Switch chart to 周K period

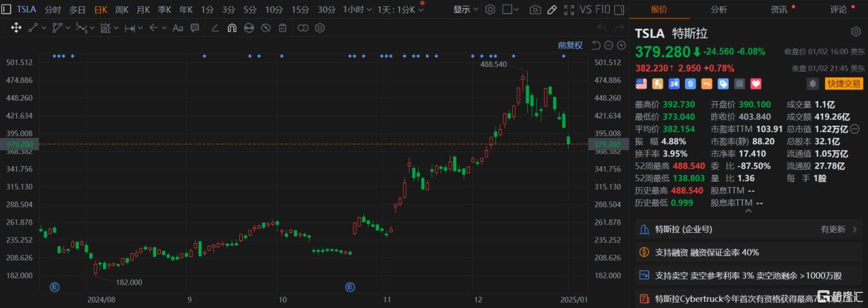(x=121, y=10)
